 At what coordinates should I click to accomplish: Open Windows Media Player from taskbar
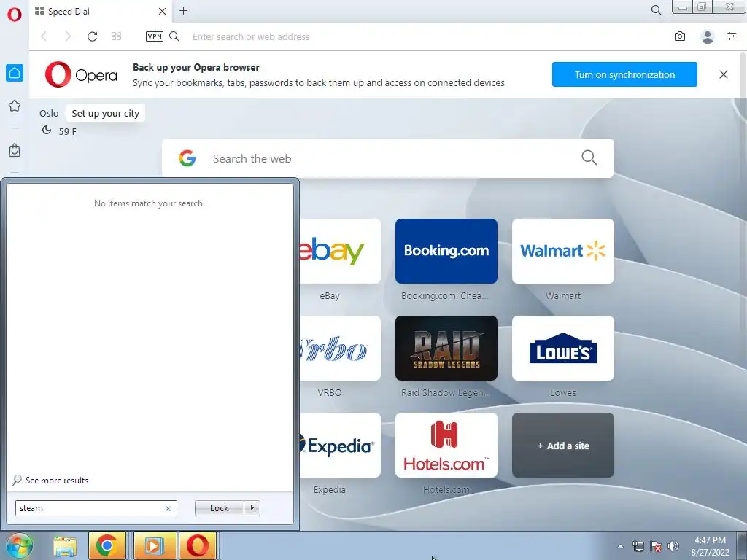click(155, 545)
